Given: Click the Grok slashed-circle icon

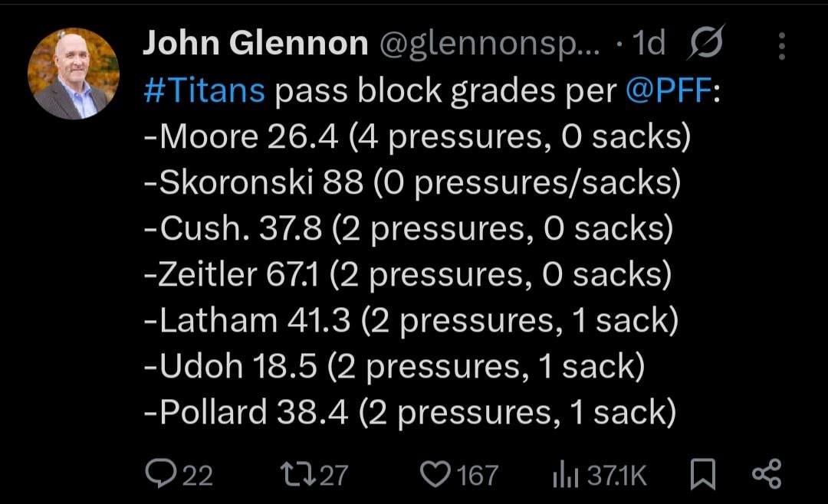Looking at the screenshot, I should pos(705,46).
